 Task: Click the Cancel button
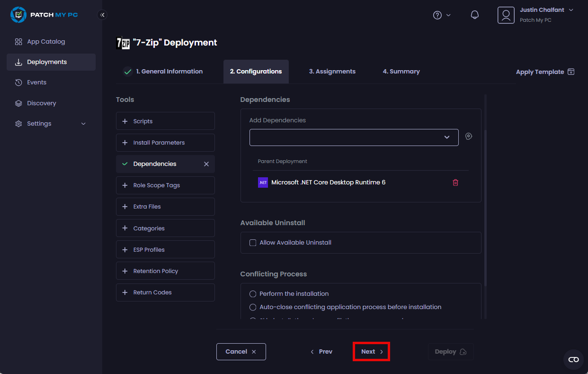coord(241,352)
